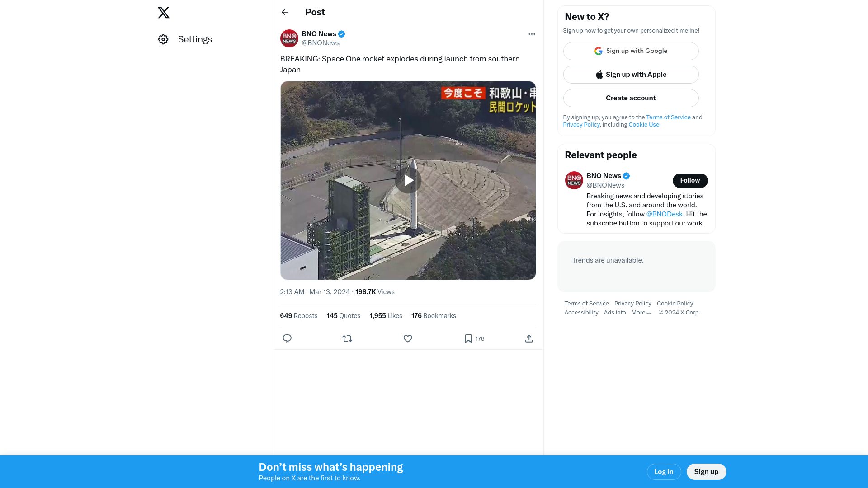
Task: View the 1,955 Likes list
Action: pyautogui.click(x=386, y=316)
